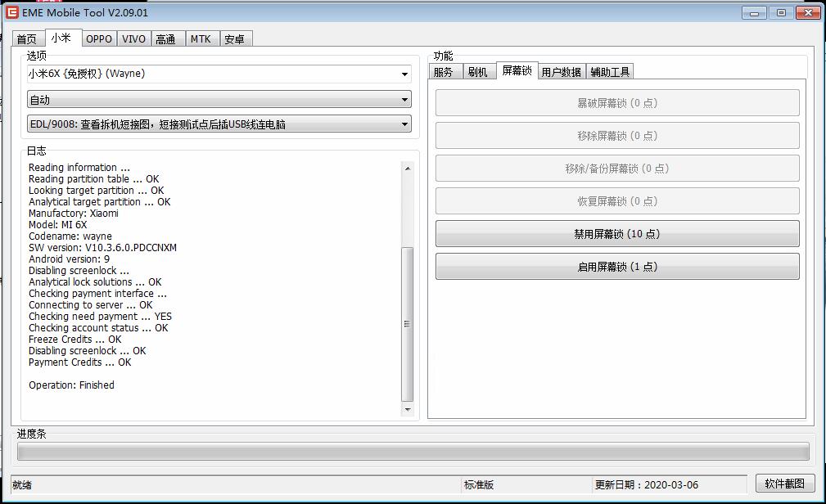Switch to the 首页 tab
This screenshot has height=504, width=826.
coord(28,39)
